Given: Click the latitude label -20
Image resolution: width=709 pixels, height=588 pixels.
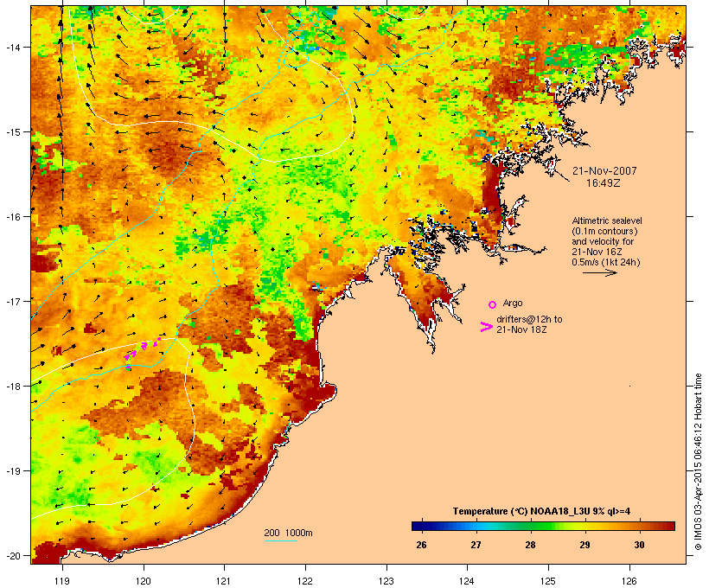Looking at the screenshot, I should [x=12, y=555].
